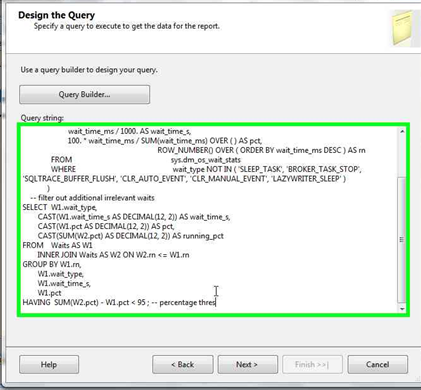Click the 'wait_time_ms / 1000.' line

[129, 131]
